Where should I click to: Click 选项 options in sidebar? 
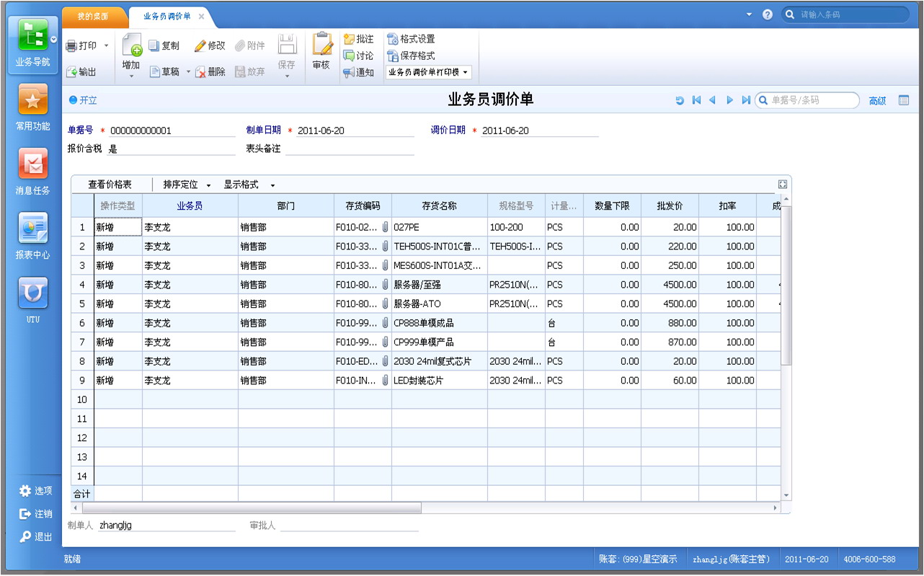pyautogui.click(x=35, y=491)
